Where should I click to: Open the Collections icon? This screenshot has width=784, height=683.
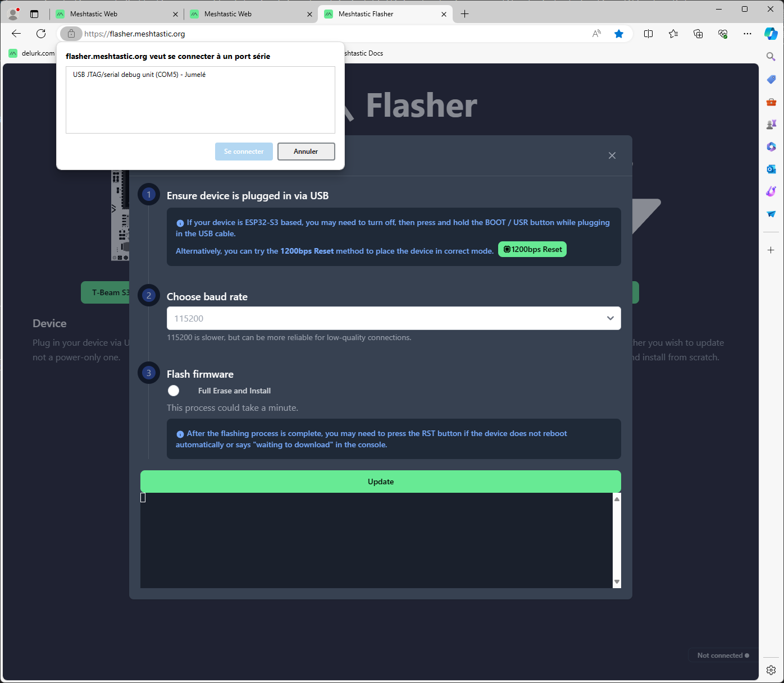pyautogui.click(x=698, y=34)
